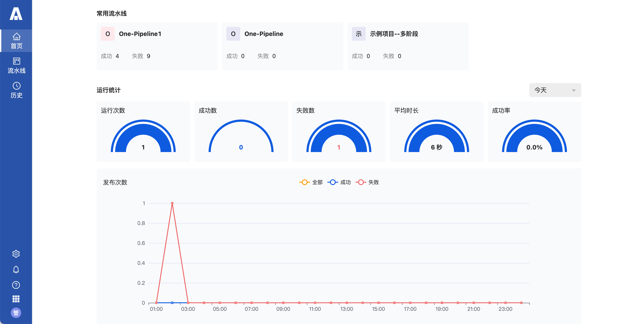This screenshot has width=644, height=324.
Task: Click the chart peak data point at value 1
Action: tap(172, 203)
